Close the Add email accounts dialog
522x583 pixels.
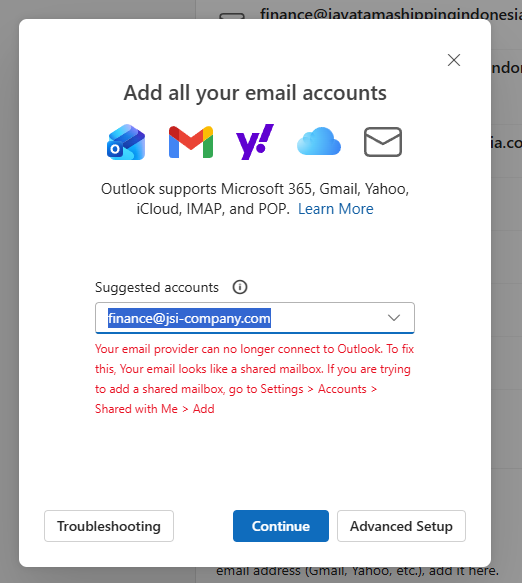pos(454,60)
